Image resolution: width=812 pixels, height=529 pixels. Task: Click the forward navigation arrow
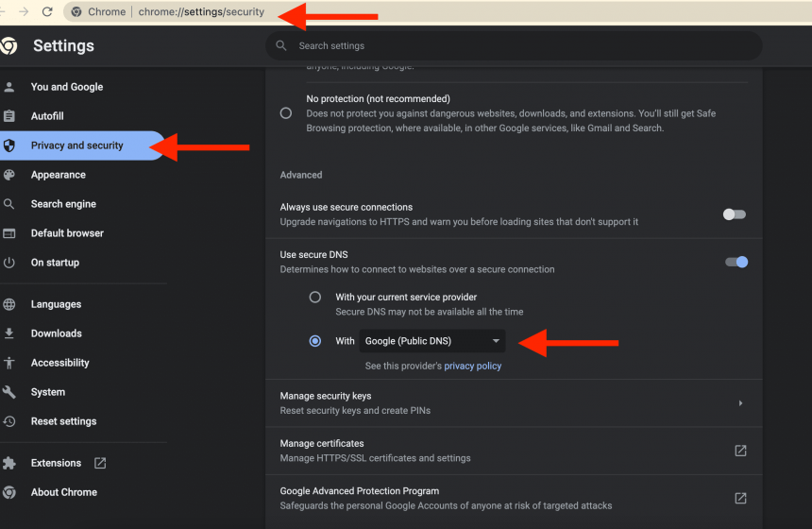point(24,12)
